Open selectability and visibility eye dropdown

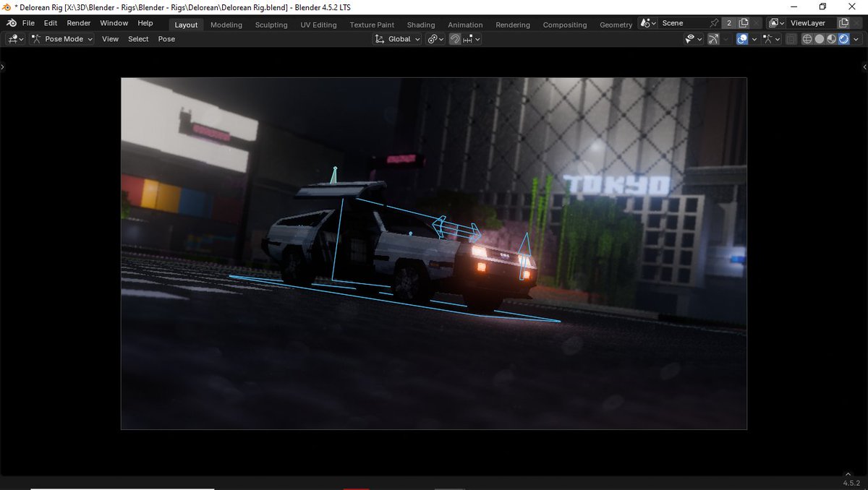694,39
